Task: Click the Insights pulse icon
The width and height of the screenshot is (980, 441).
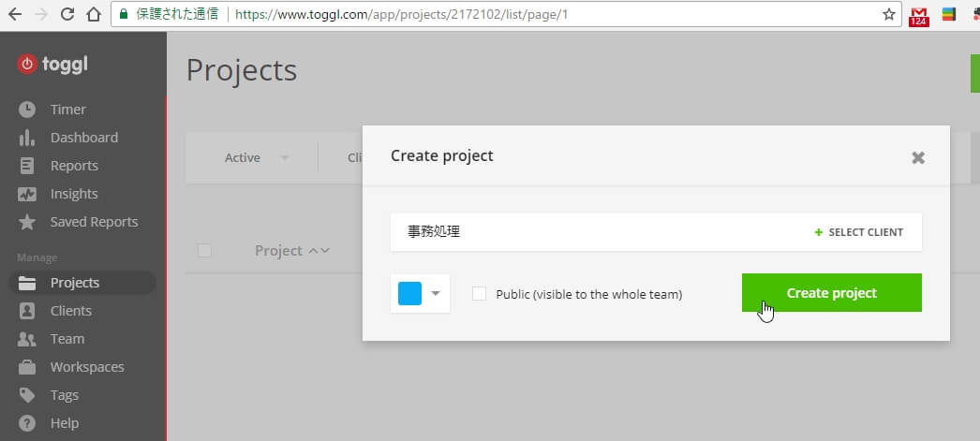Action: [x=27, y=194]
